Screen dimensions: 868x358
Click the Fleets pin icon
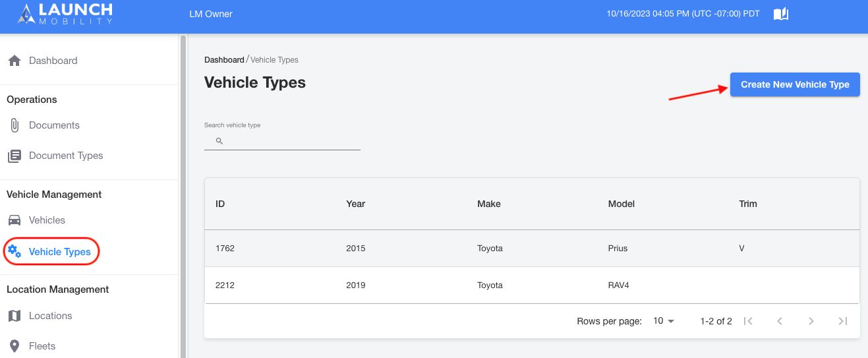[x=14, y=346]
